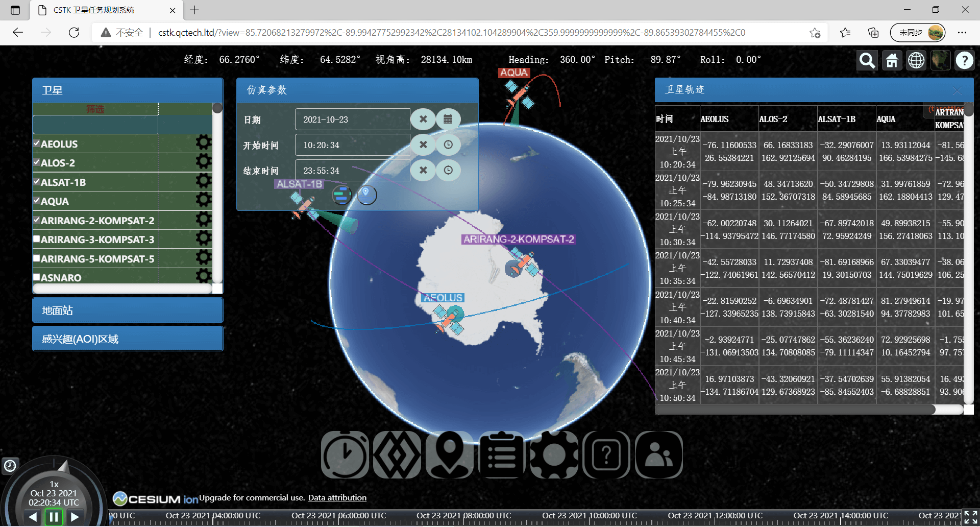This screenshot has height=527, width=980.
Task: Click the start time input 10:20:34
Action: tap(352, 145)
